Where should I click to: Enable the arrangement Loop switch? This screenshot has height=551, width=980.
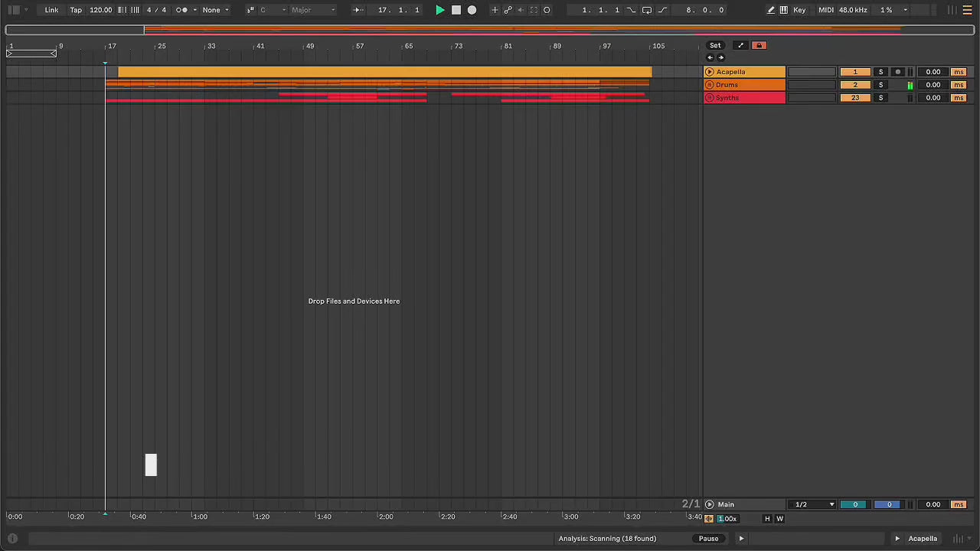tap(647, 10)
